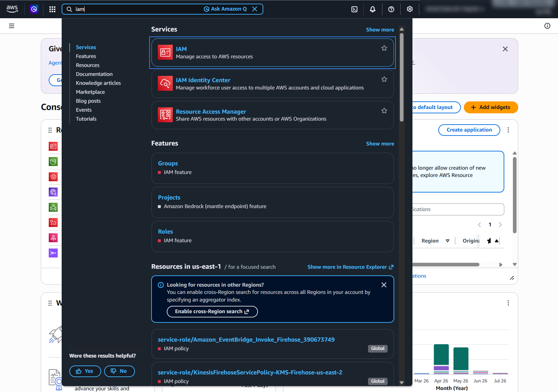The height and width of the screenshot is (392, 558).
Task: Close the top console banner behind search
Action: (x=505, y=49)
